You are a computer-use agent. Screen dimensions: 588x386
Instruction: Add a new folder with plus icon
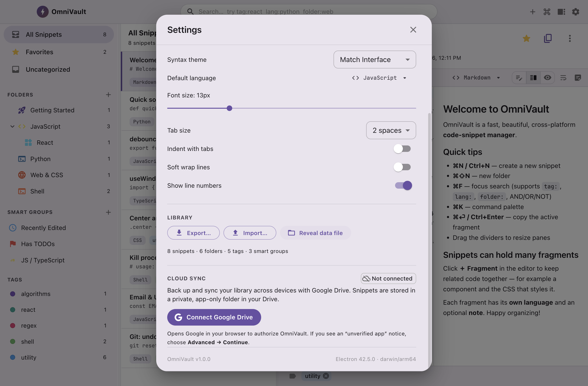(x=108, y=95)
